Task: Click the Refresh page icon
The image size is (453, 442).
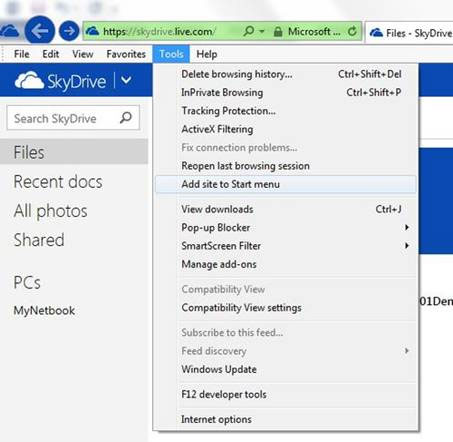Action: (x=352, y=31)
